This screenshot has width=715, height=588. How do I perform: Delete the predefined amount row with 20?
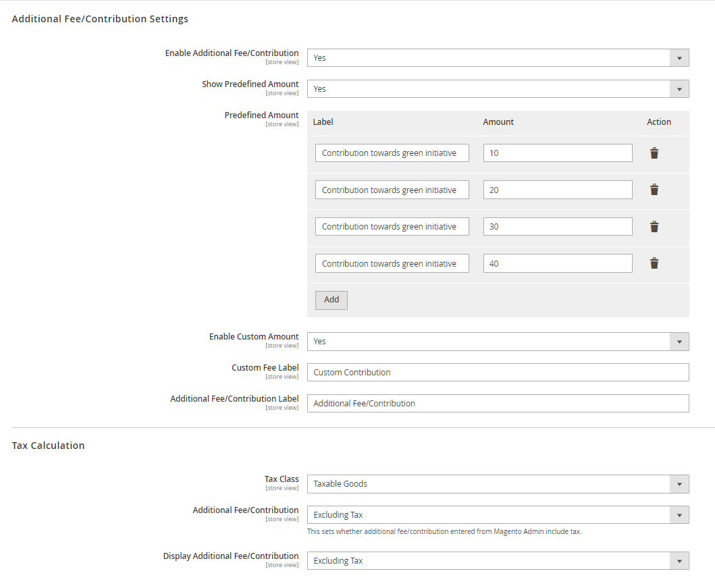(654, 190)
